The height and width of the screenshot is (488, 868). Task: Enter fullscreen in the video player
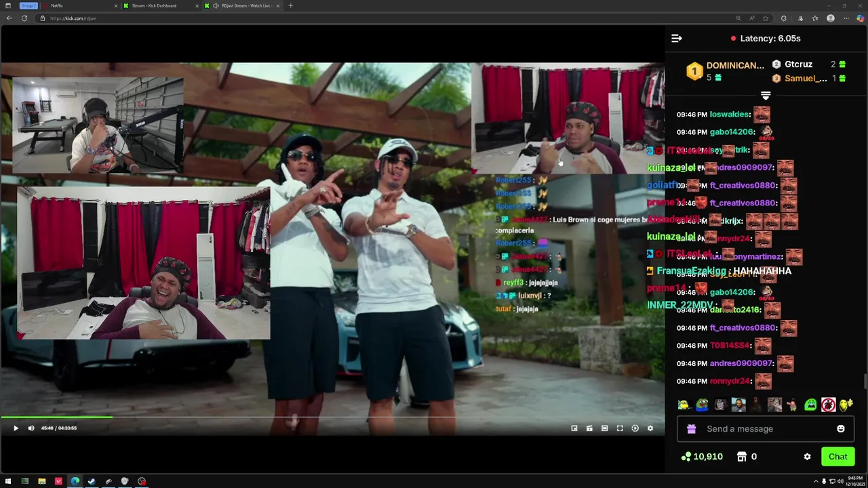620,428
